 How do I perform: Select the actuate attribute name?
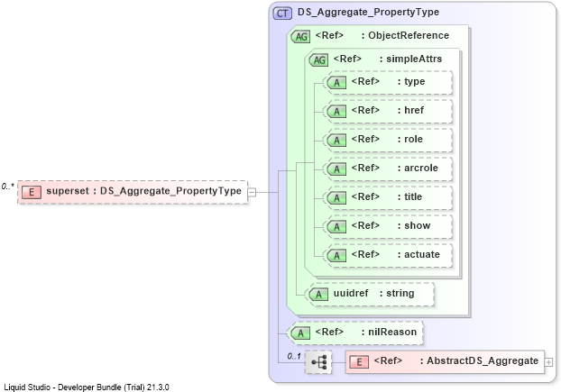422,254
